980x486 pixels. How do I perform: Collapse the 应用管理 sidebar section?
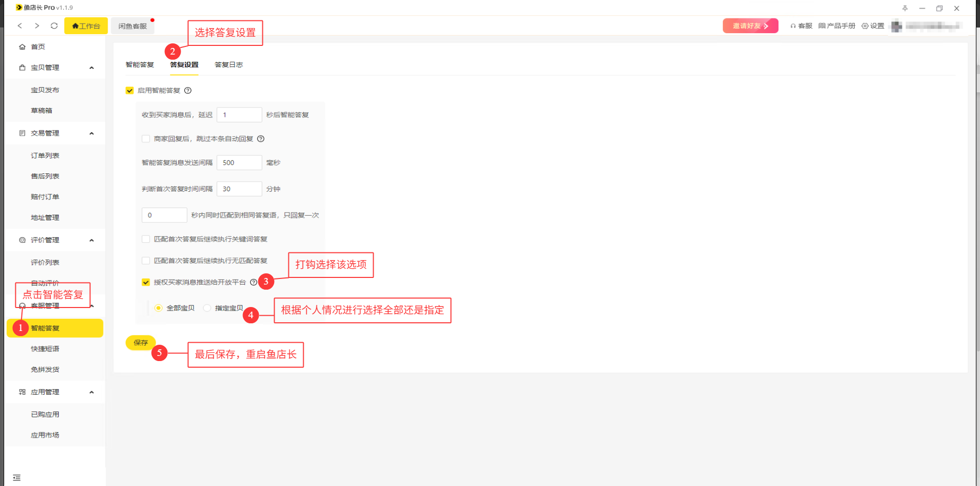pyautogui.click(x=91, y=392)
